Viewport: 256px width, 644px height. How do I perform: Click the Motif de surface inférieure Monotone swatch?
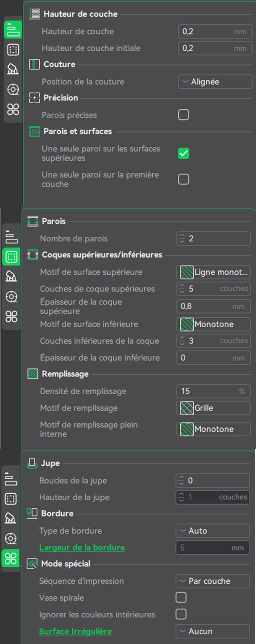pos(187,324)
